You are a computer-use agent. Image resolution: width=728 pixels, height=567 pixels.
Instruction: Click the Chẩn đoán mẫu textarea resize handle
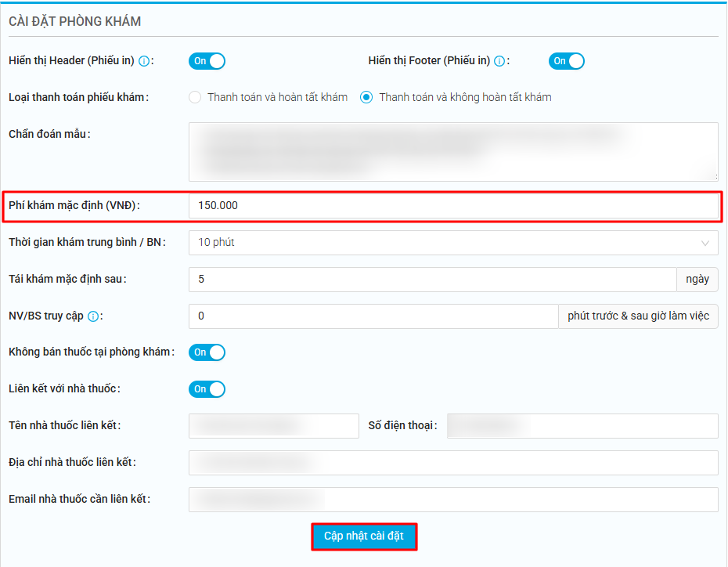pyautogui.click(x=715, y=177)
